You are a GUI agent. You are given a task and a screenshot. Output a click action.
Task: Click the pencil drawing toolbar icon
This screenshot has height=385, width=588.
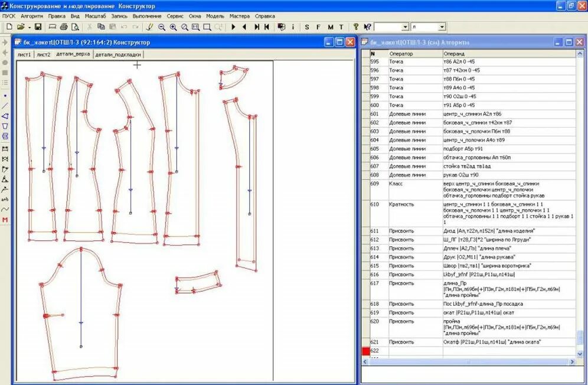coord(149,27)
